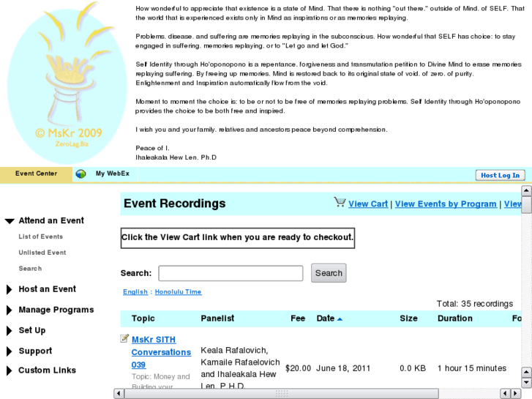The width and height of the screenshot is (532, 399).
Task: Click the vertical scrollbar thumb
Action: [x=526, y=205]
